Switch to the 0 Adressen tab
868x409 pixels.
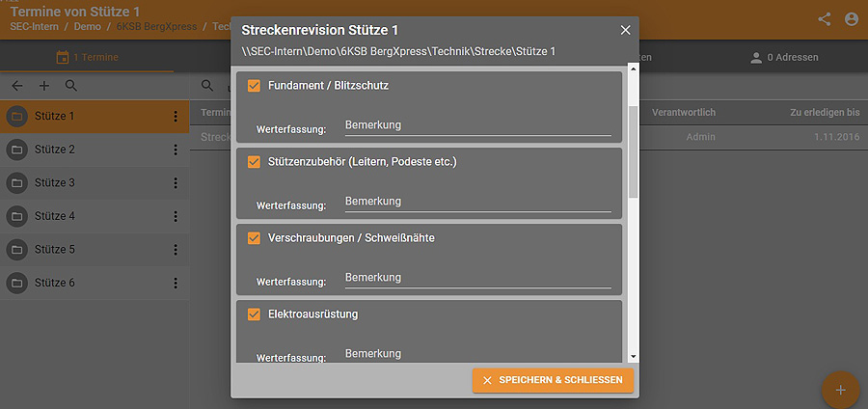(784, 57)
